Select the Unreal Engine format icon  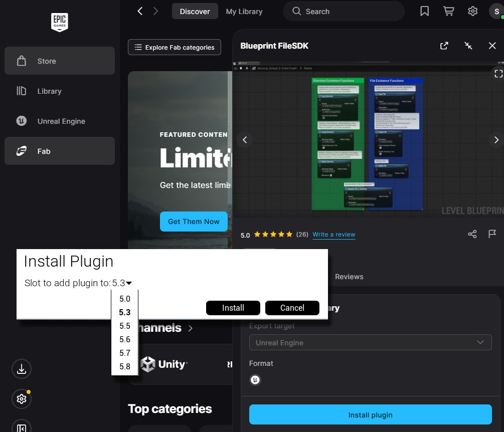coord(255,380)
